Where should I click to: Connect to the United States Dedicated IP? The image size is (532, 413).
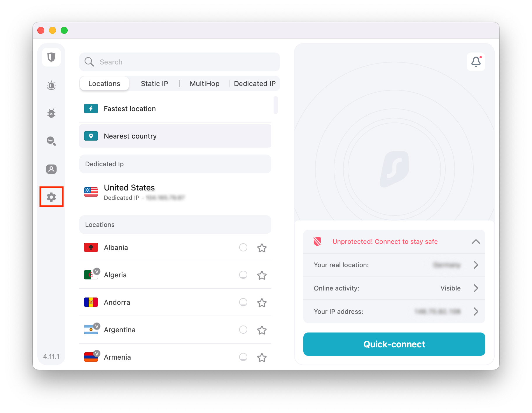tap(146, 192)
